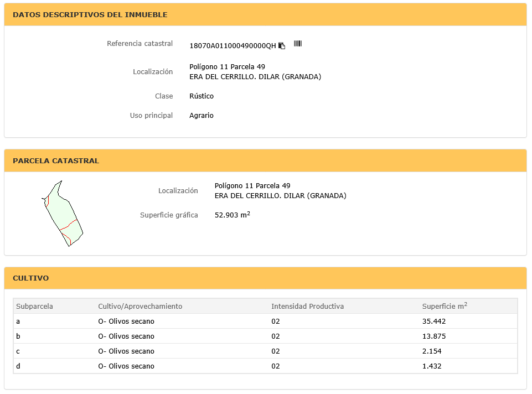This screenshot has height=394, width=532.
Task: Click 'Polígono 11 Parcela 49' under Datos Descriptivos
Action: coord(228,66)
